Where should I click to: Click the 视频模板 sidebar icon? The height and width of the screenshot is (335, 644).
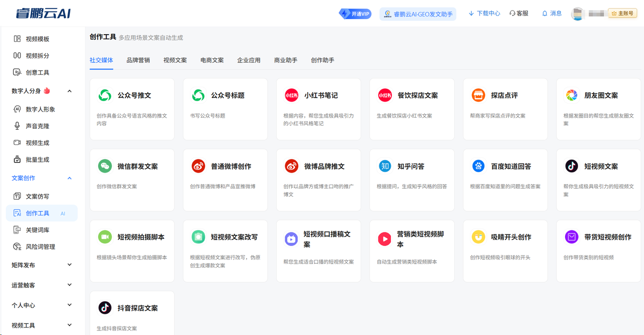[17, 39]
